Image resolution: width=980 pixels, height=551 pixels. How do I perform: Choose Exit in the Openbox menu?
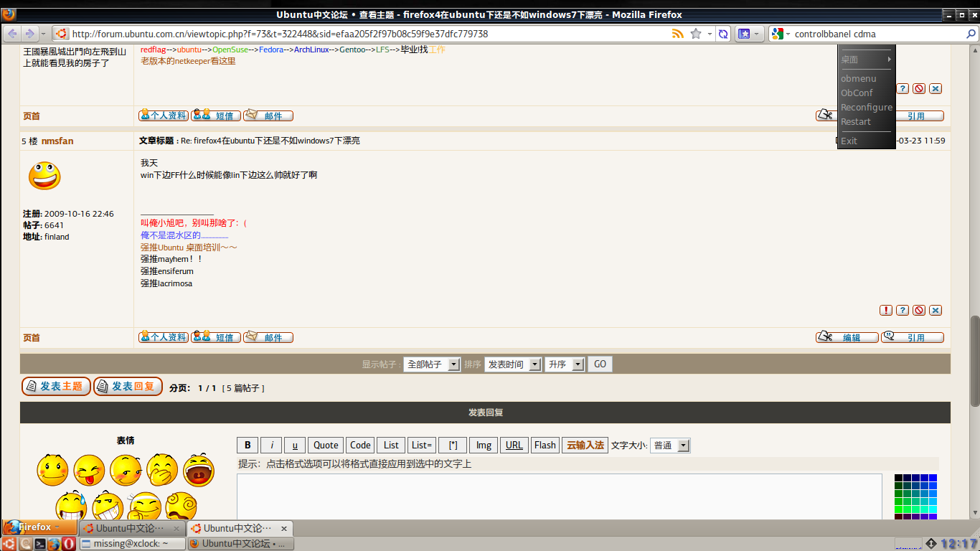point(866,141)
